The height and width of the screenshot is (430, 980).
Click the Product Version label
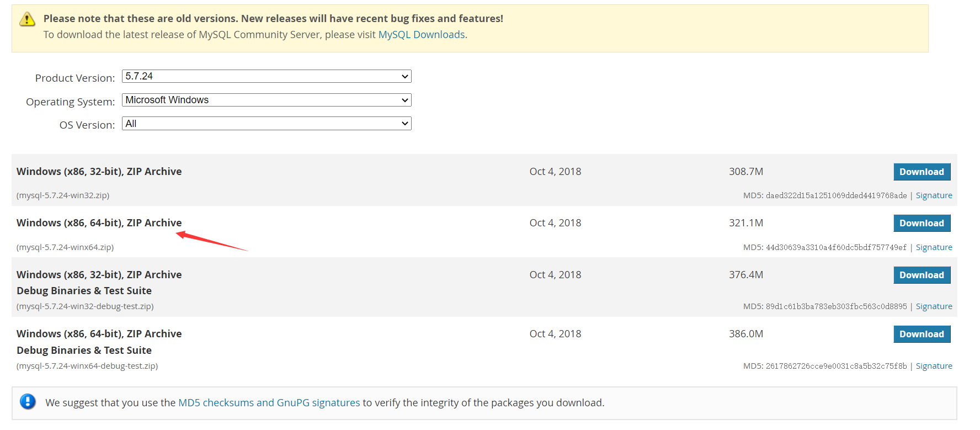75,78
